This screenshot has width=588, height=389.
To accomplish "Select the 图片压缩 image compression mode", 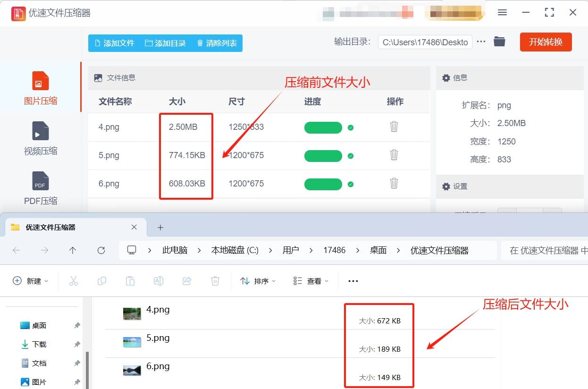I will (40, 87).
